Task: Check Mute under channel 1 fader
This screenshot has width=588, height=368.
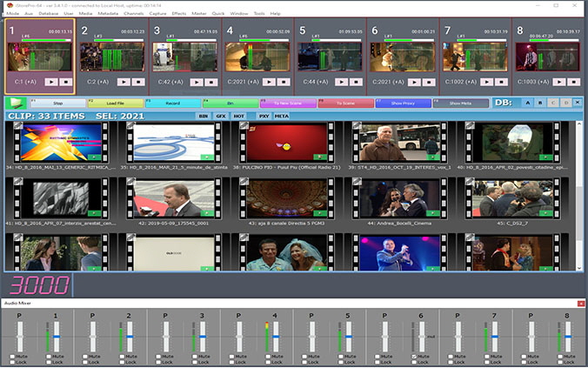Action: [49, 357]
